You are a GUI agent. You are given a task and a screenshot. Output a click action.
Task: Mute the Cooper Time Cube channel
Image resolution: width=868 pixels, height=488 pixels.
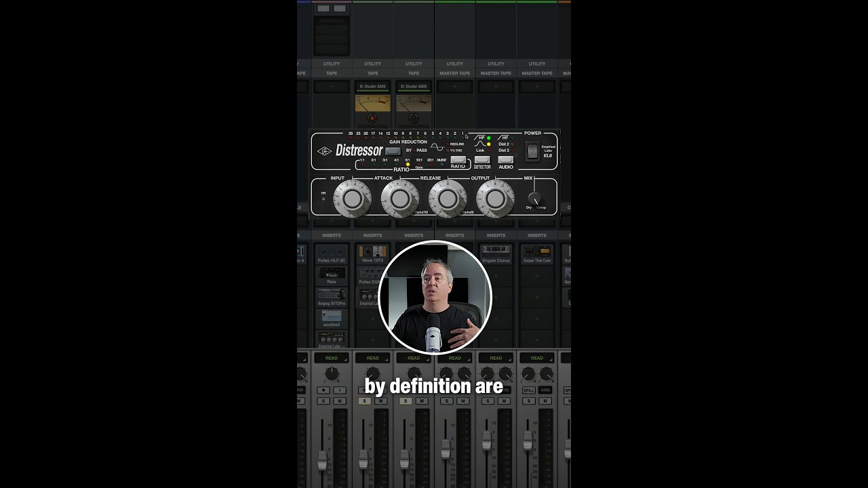tap(545, 401)
